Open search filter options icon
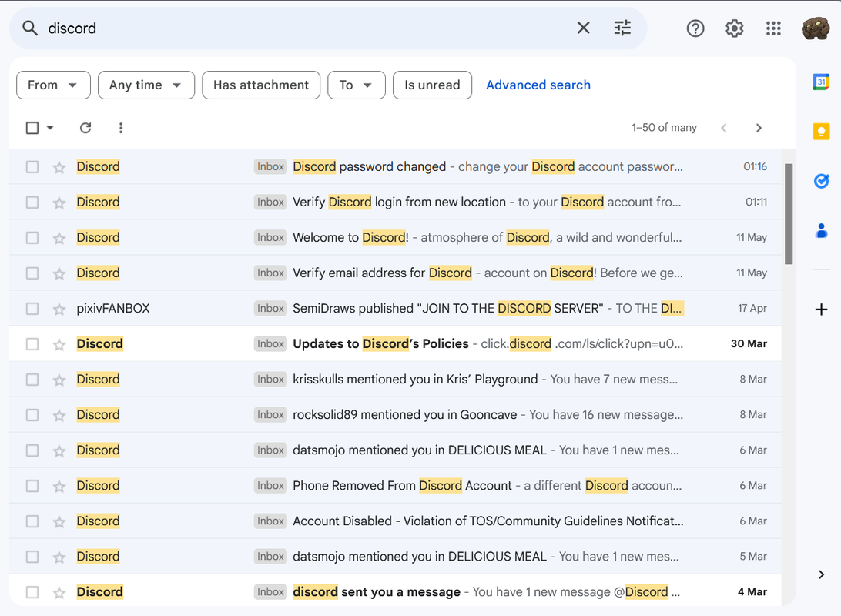This screenshot has height=616, width=841. coord(622,28)
